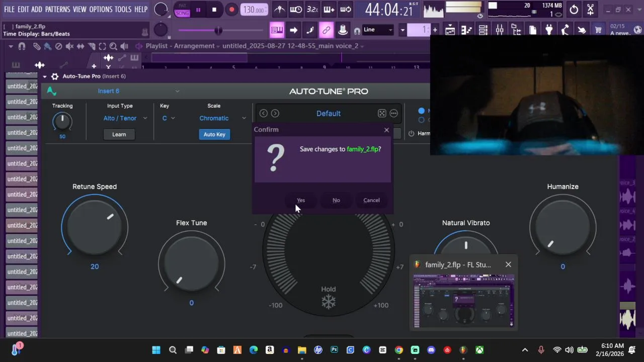Viewport: 644px width, 362px height.
Task: Select the playlist pencil draw tool
Action: coord(37,46)
